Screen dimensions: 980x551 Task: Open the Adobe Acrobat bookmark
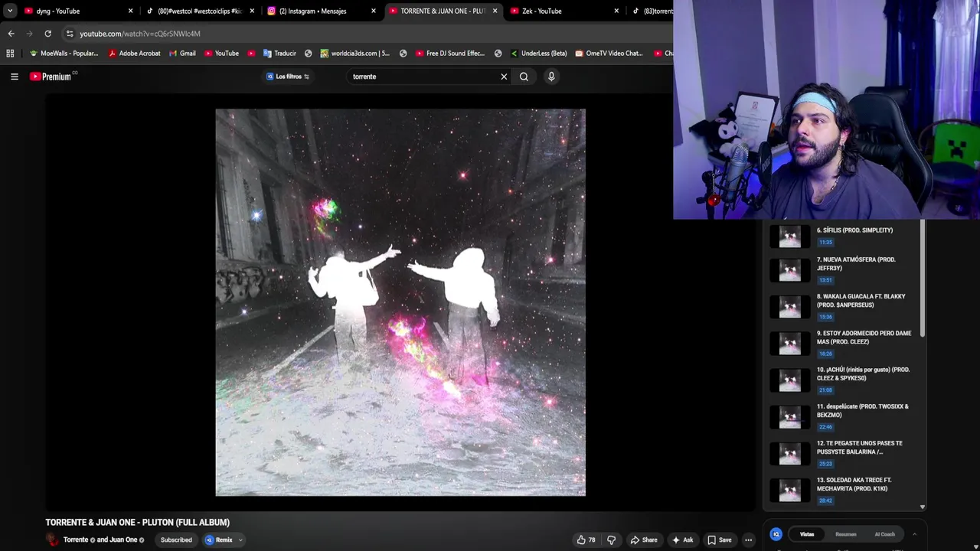[x=135, y=54]
